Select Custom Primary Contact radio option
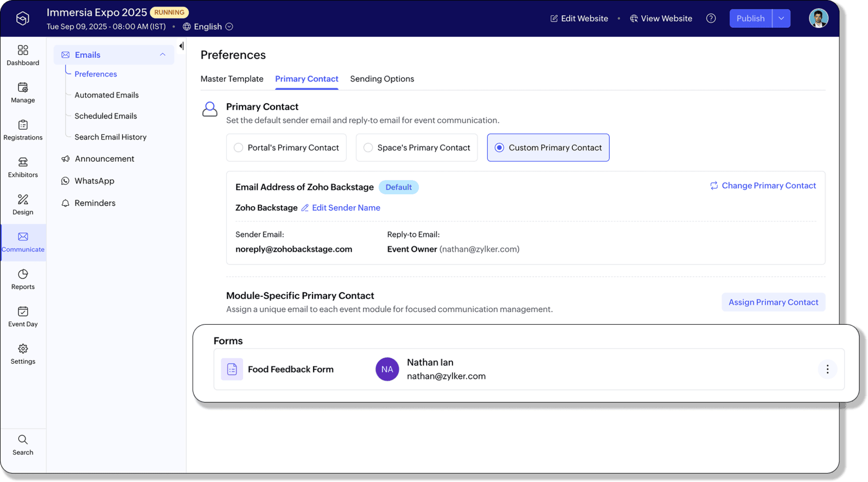 pos(499,148)
